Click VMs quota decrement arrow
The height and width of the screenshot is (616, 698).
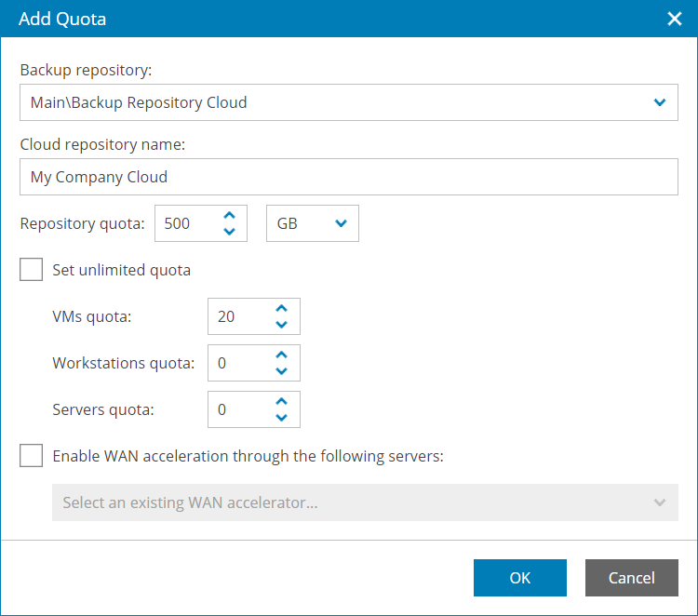[282, 325]
